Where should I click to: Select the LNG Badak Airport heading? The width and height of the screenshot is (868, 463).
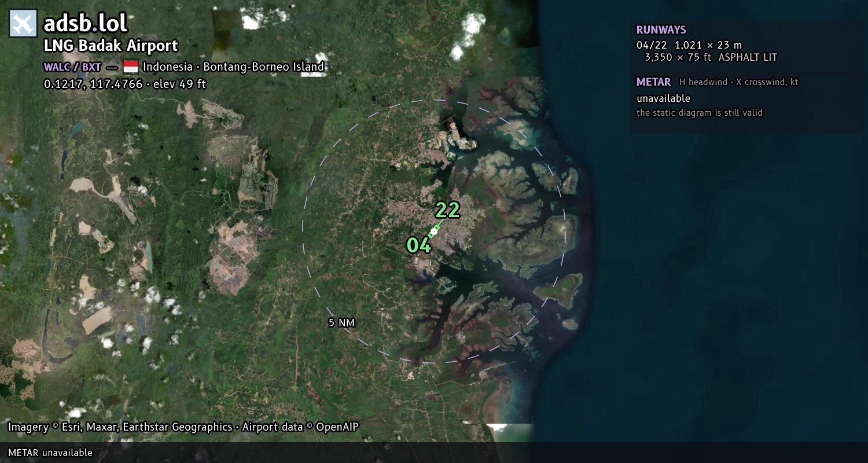click(111, 46)
